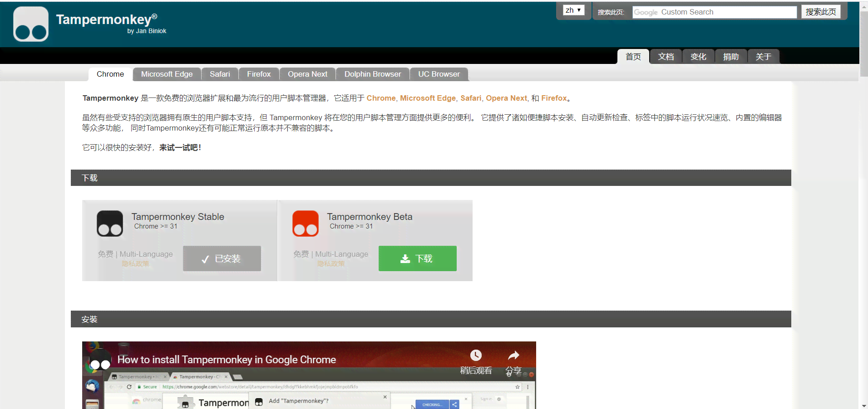
Task: Open privacy policy link under Tampermonkey Beta
Action: pos(331,263)
